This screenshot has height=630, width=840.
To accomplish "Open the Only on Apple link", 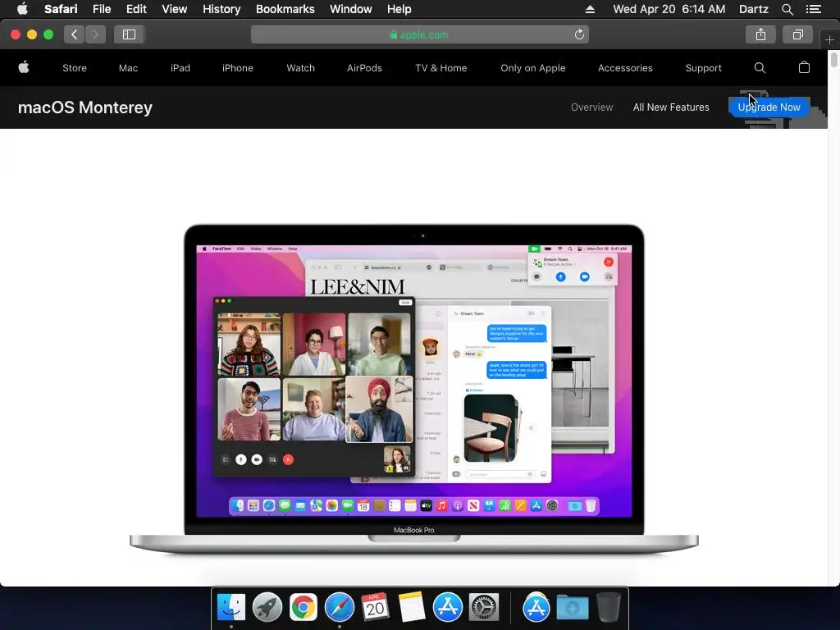I will coord(533,68).
